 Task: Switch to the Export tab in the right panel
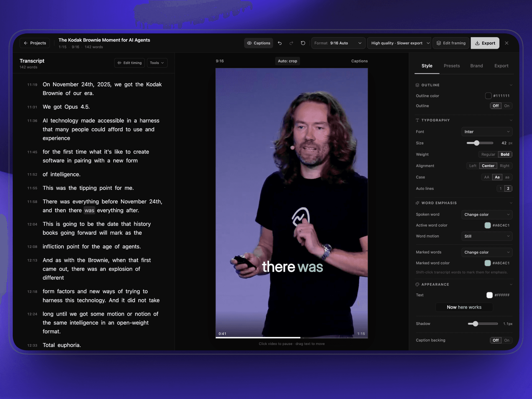[501, 66]
